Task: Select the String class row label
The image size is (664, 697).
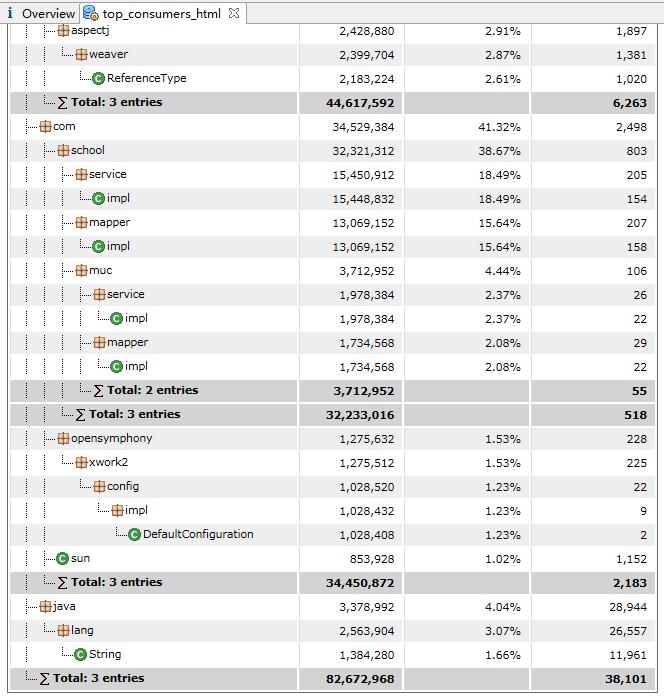Action: (105, 655)
